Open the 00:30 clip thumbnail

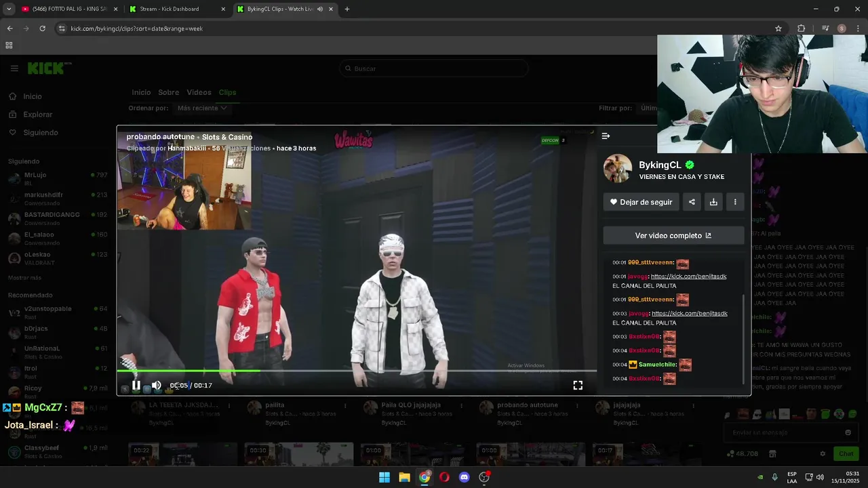click(298, 455)
